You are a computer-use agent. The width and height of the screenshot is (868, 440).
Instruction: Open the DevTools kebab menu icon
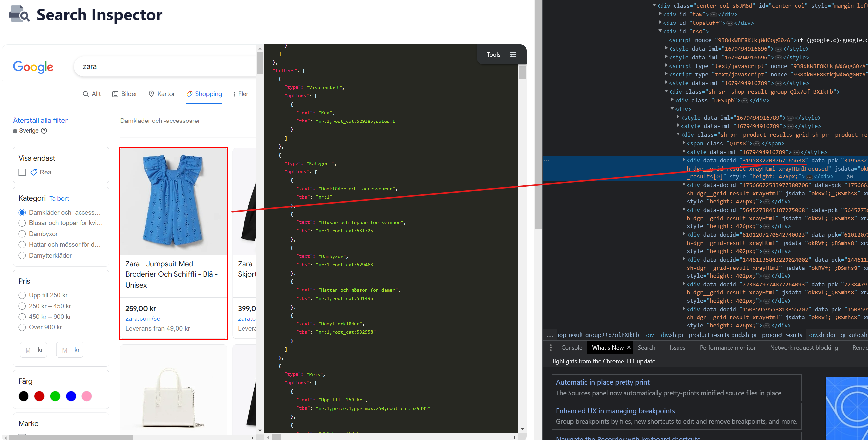551,347
